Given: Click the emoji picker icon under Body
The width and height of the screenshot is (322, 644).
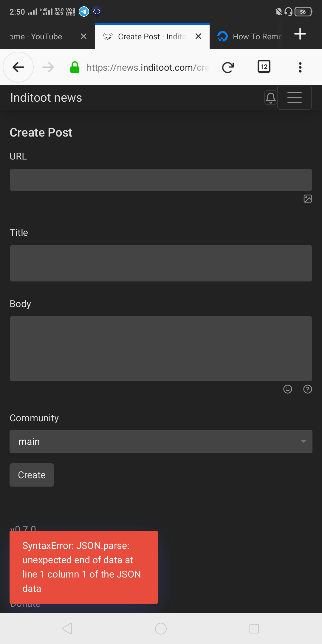Looking at the screenshot, I should [287, 389].
